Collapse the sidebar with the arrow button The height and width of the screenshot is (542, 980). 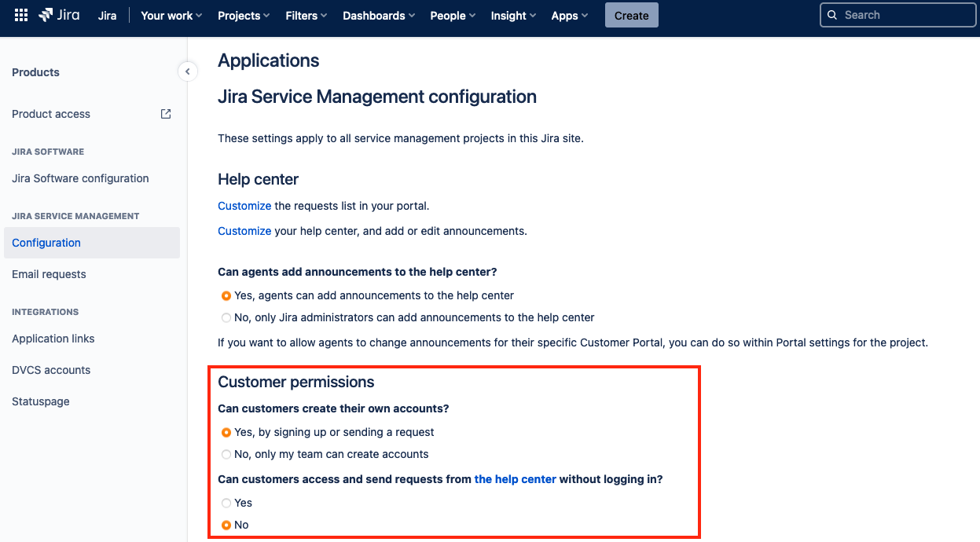coord(187,72)
